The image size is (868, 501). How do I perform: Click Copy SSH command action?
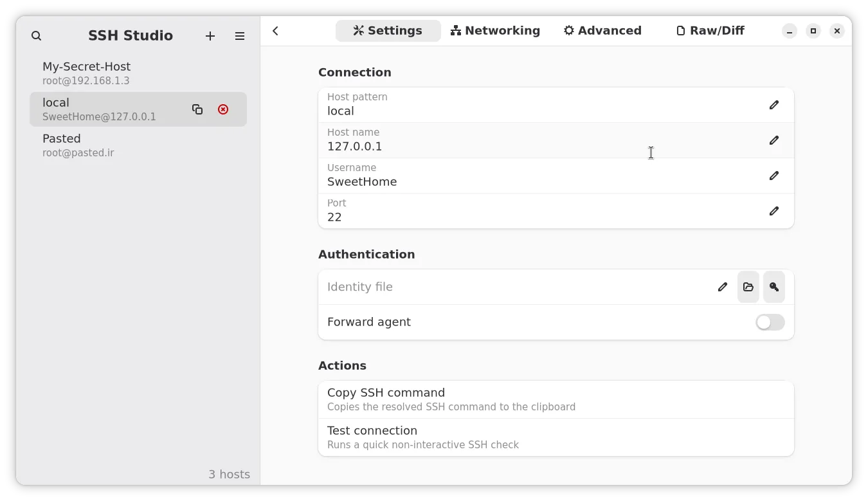point(556,399)
